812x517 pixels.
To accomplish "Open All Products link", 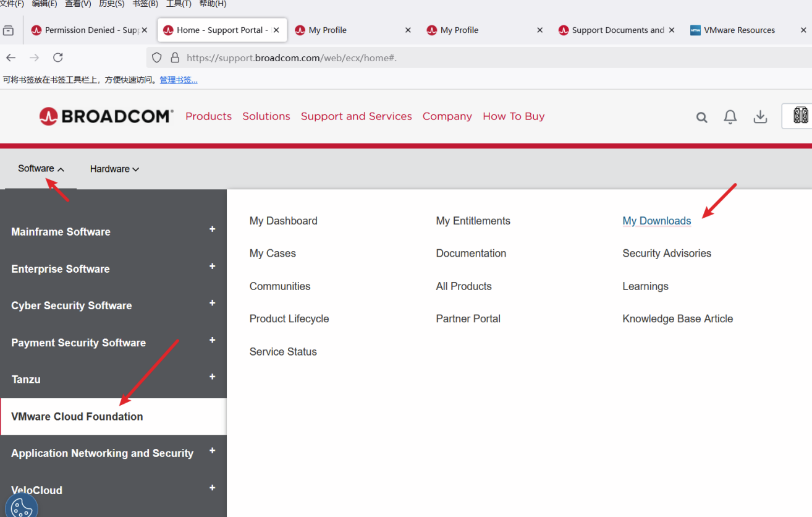I will [x=464, y=286].
